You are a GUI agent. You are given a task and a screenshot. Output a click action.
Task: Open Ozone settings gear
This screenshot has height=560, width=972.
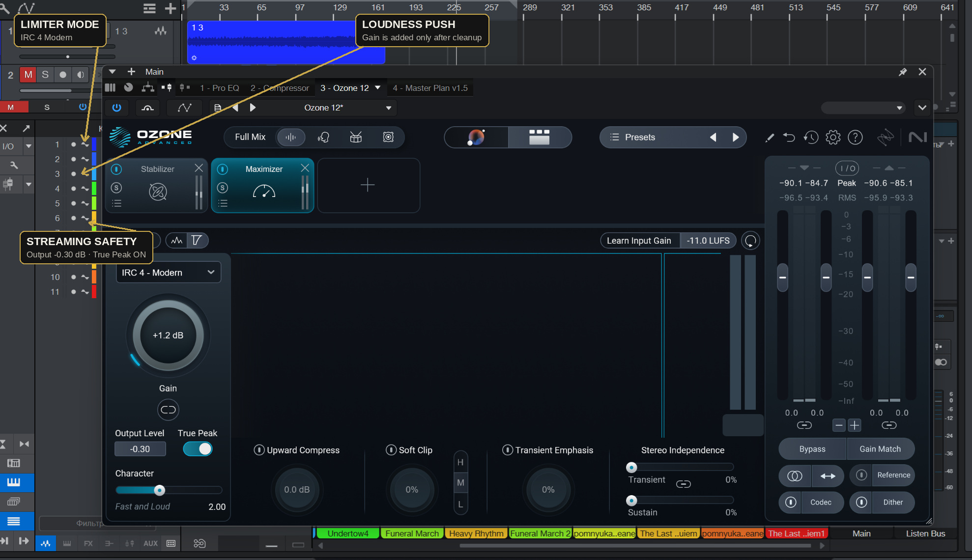coord(833,138)
